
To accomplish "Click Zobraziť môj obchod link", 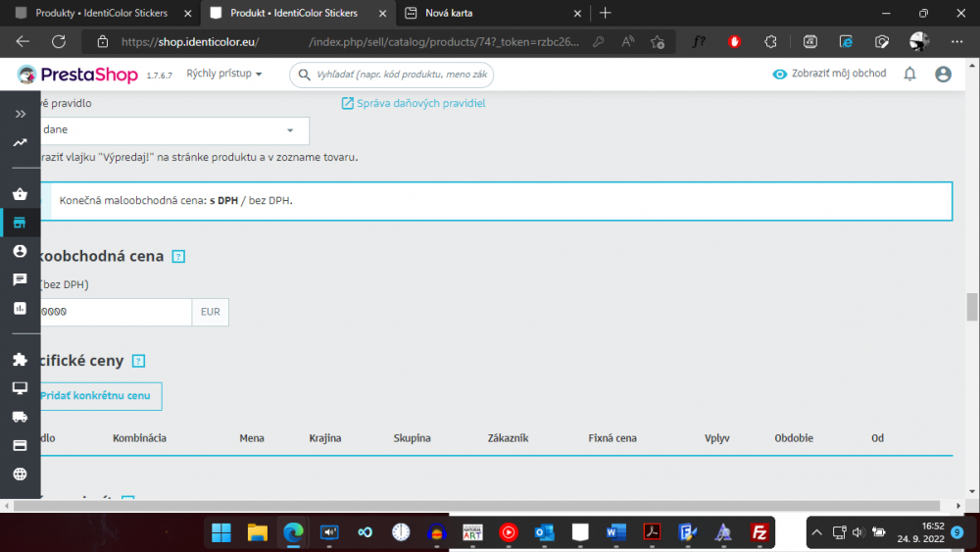I will point(829,74).
